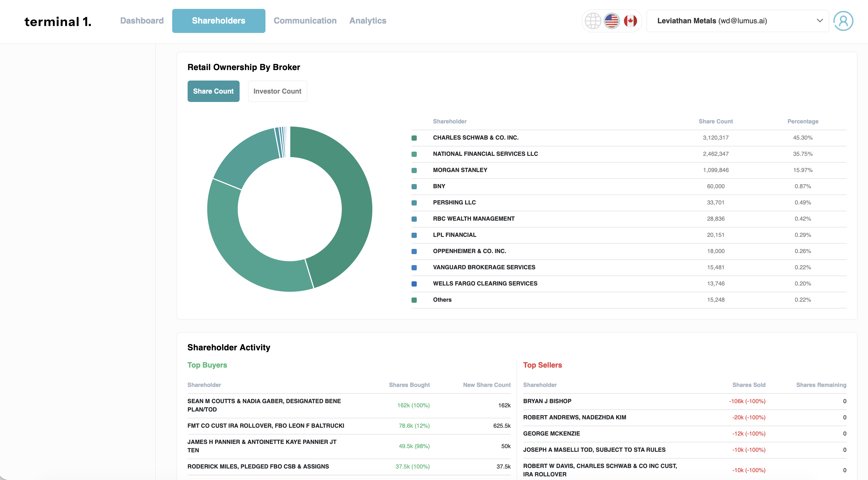Select seller JOSEPH A MASELLI TOD
The width and height of the screenshot is (868, 480).
pyautogui.click(x=594, y=450)
